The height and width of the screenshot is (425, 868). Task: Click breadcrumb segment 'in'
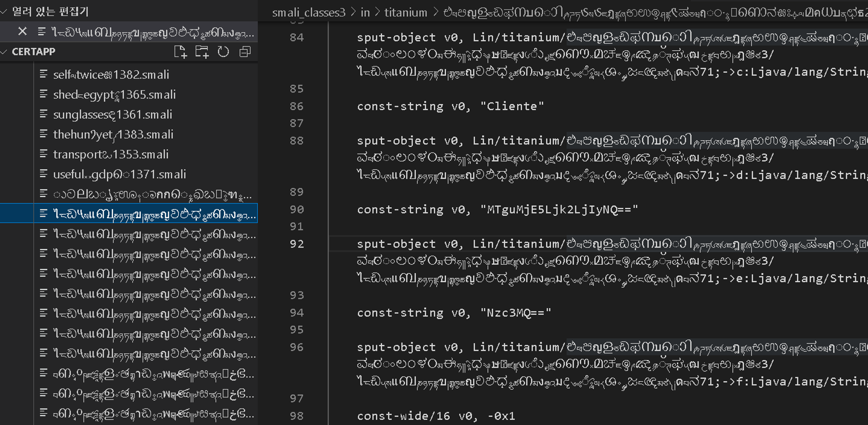(x=365, y=12)
